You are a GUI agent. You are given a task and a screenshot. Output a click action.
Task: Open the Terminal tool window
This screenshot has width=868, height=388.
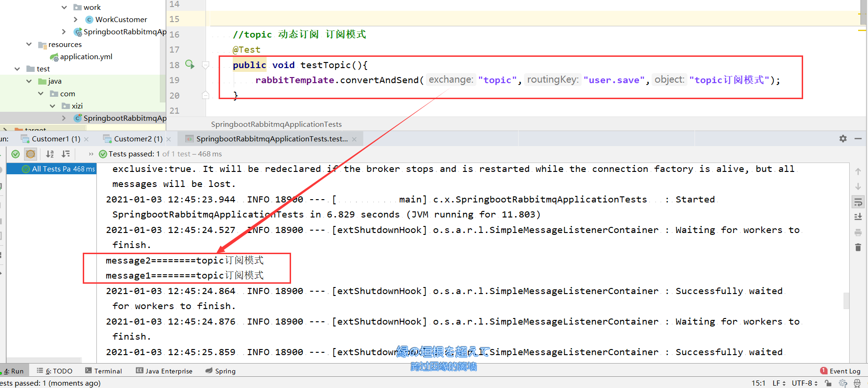point(103,371)
